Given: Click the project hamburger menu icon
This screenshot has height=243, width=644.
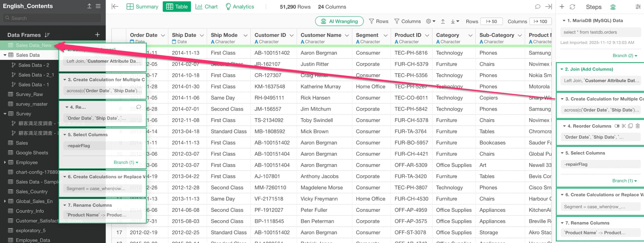Looking at the screenshot, I should tap(98, 6).
